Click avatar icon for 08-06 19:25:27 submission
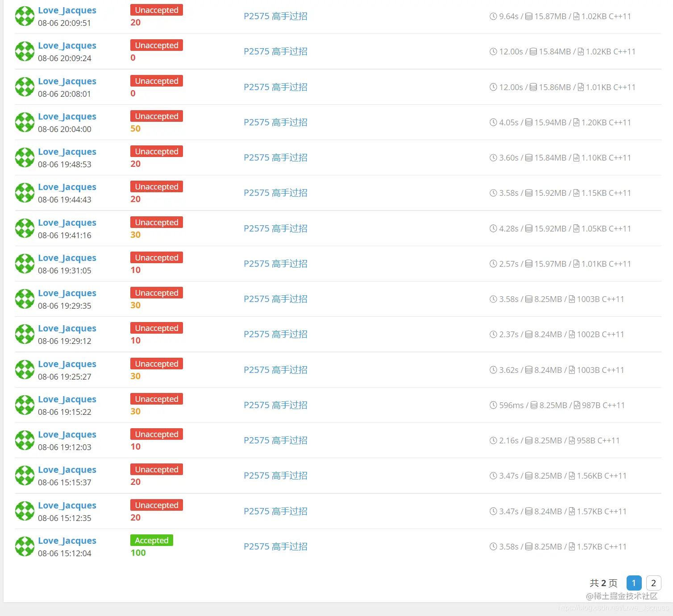 click(25, 370)
